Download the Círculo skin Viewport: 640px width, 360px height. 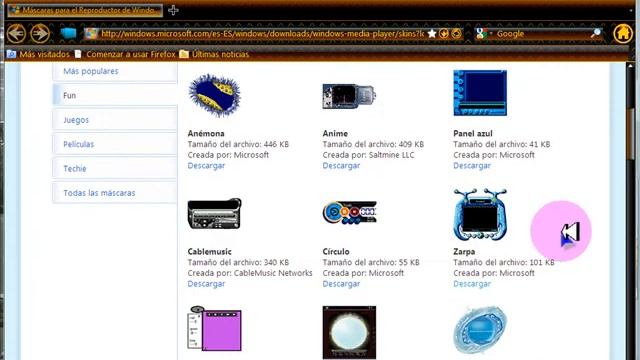(x=341, y=284)
